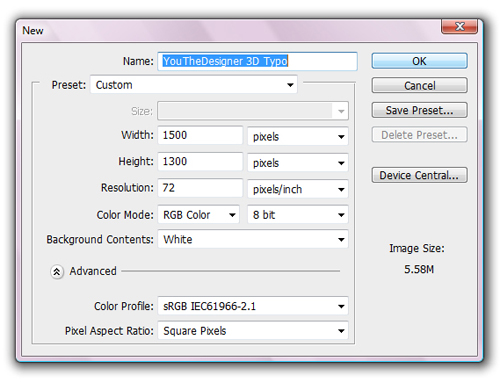Open the Width units dropdown
500x383 pixels.
point(298,136)
